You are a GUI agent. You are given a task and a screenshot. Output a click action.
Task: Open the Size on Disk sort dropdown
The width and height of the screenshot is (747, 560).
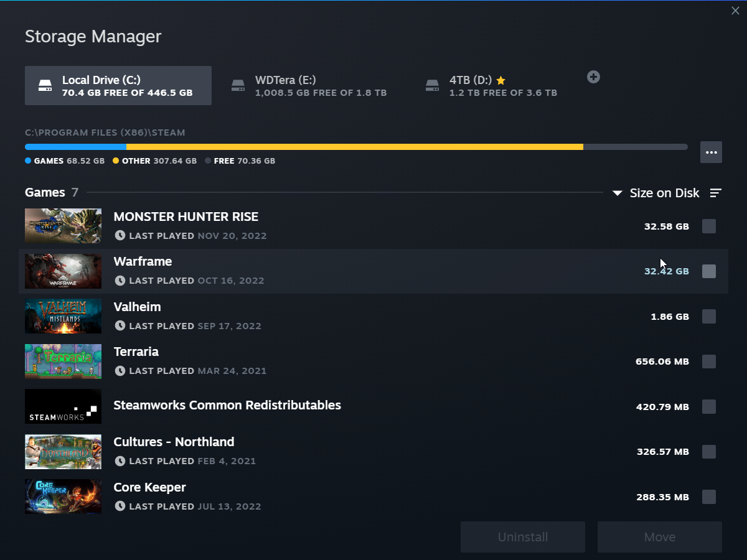pos(656,193)
